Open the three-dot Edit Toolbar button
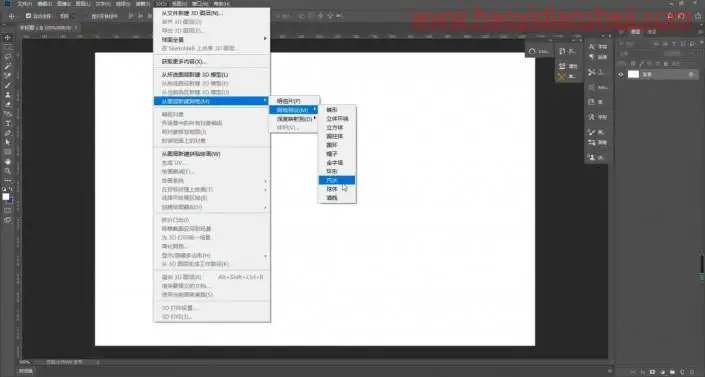This screenshot has height=377, width=705. click(8, 180)
